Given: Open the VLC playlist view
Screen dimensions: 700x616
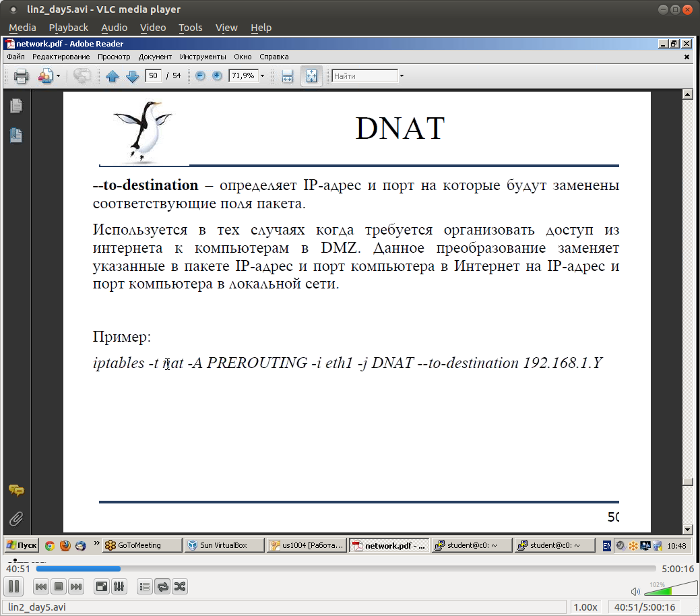Looking at the screenshot, I should click(x=144, y=586).
